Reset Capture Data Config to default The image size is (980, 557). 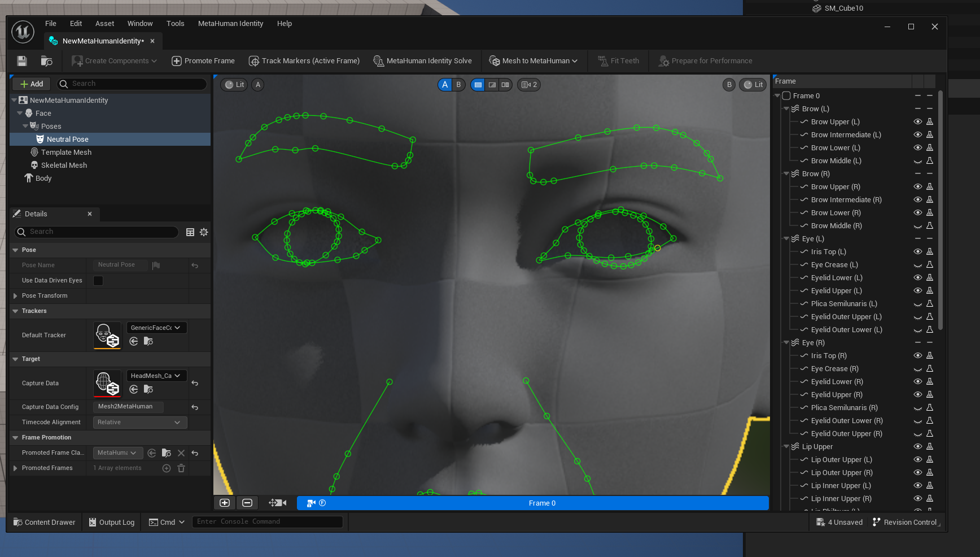195,407
